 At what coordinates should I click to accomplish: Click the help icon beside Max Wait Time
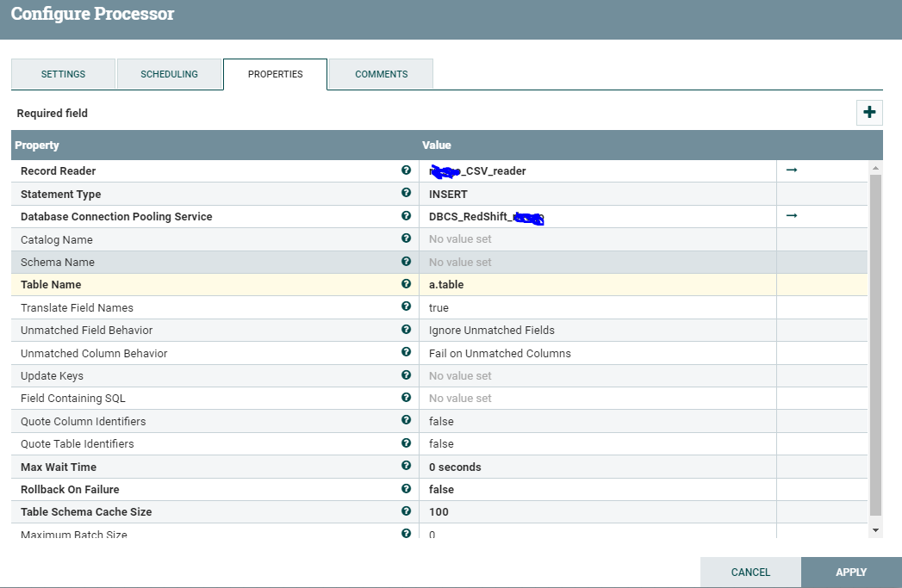coord(406,466)
